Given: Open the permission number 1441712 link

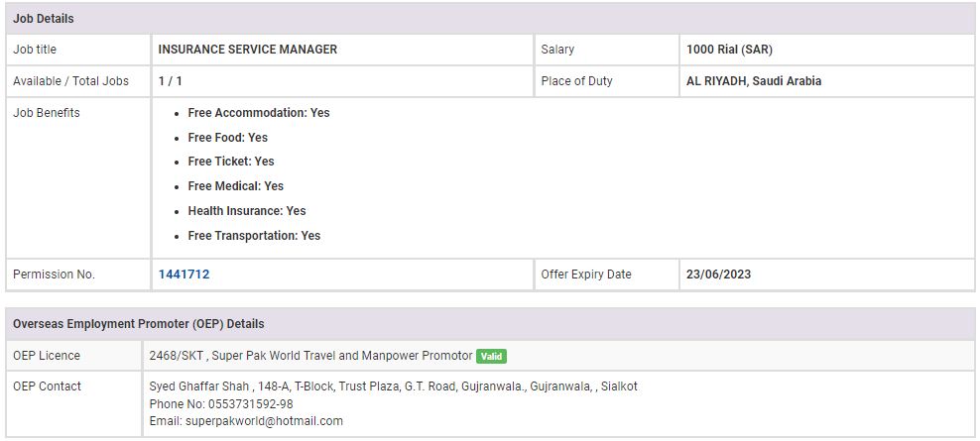Looking at the screenshot, I should point(184,275).
